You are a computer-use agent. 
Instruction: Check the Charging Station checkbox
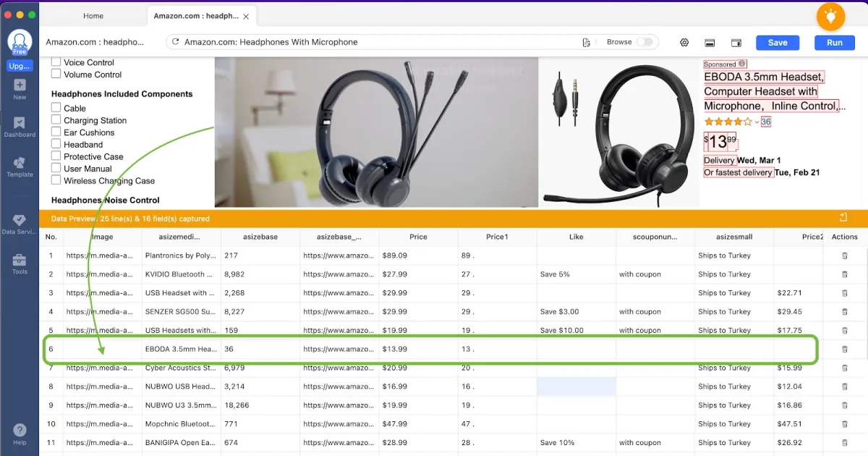[56, 120]
